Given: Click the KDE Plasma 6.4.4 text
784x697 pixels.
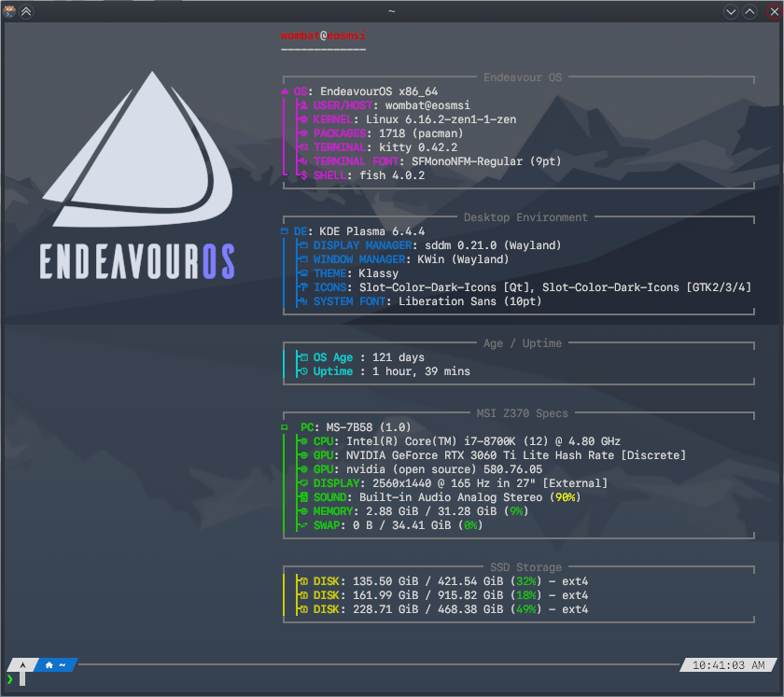Looking at the screenshot, I should pyautogui.click(x=372, y=231).
